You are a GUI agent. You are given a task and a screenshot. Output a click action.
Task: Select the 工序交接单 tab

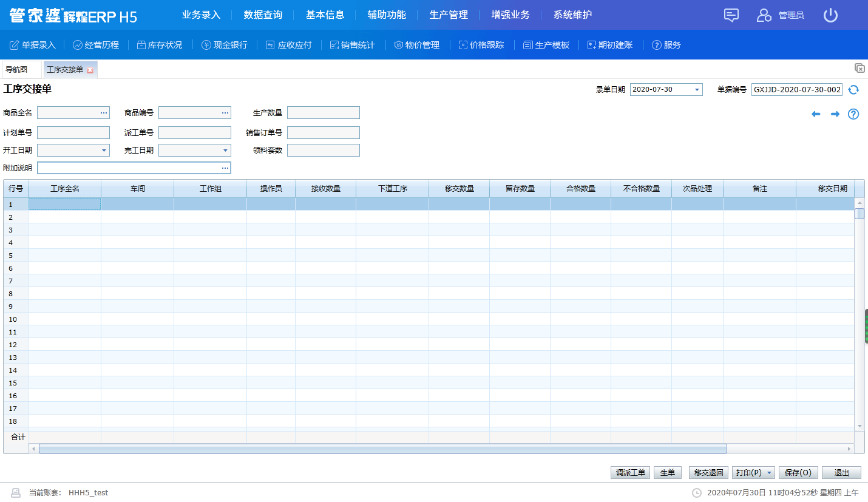(65, 70)
